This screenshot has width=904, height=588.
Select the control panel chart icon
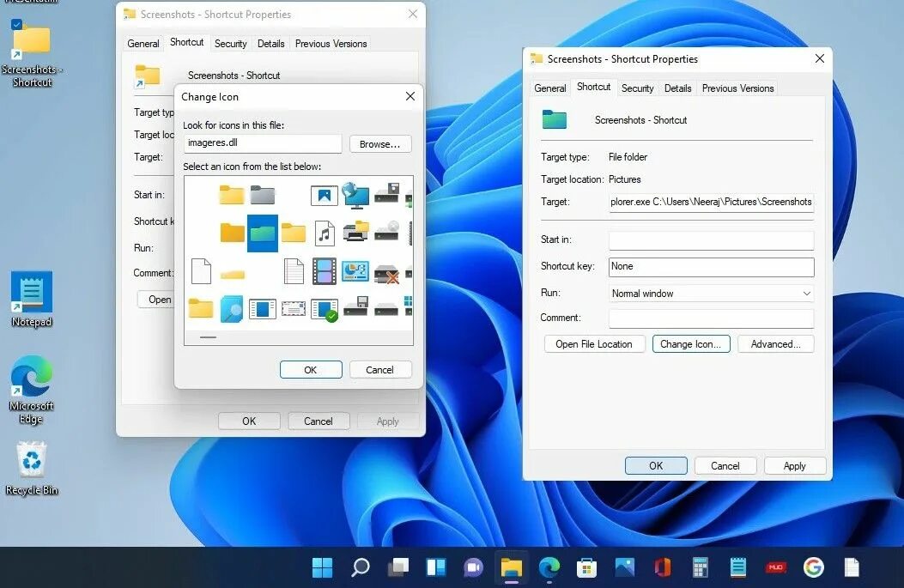coord(355,271)
